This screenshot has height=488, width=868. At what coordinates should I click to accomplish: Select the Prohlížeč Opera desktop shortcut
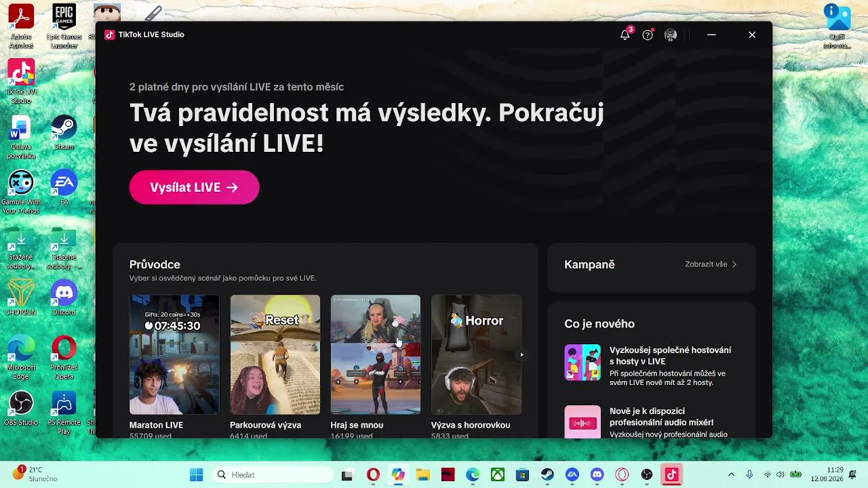point(64,358)
